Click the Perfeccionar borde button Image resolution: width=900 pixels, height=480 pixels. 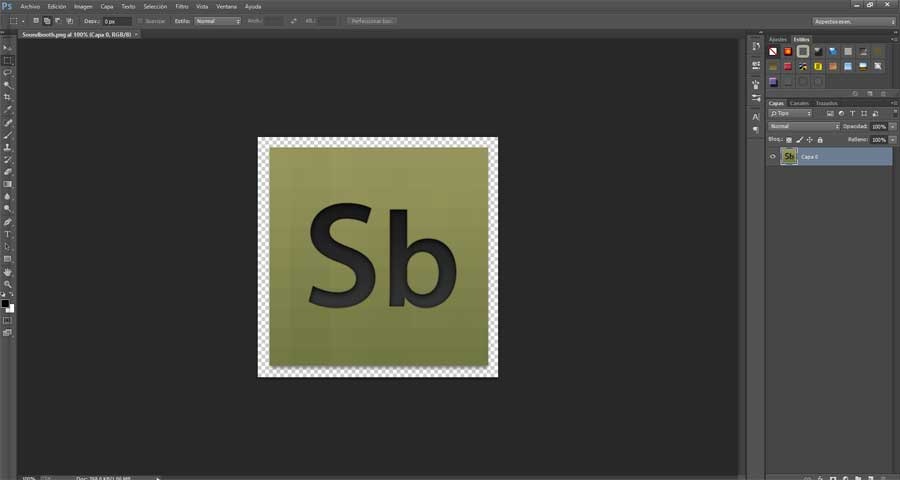[372, 21]
